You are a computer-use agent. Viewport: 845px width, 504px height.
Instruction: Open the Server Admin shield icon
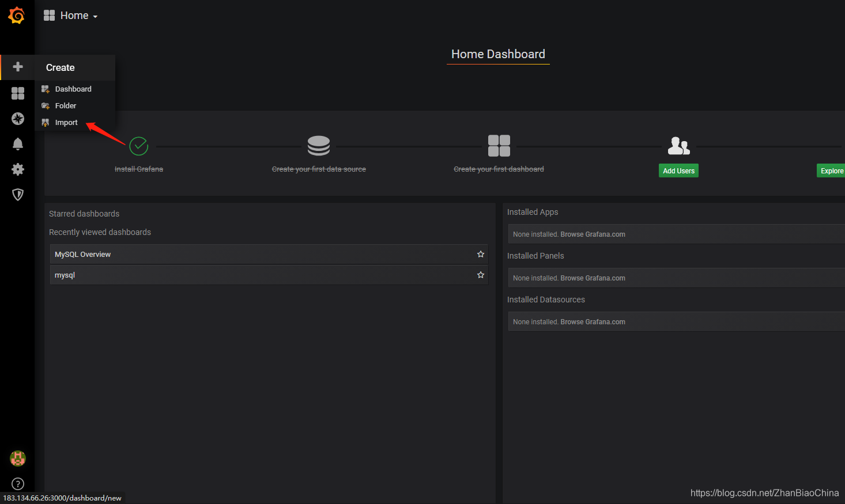tap(18, 195)
